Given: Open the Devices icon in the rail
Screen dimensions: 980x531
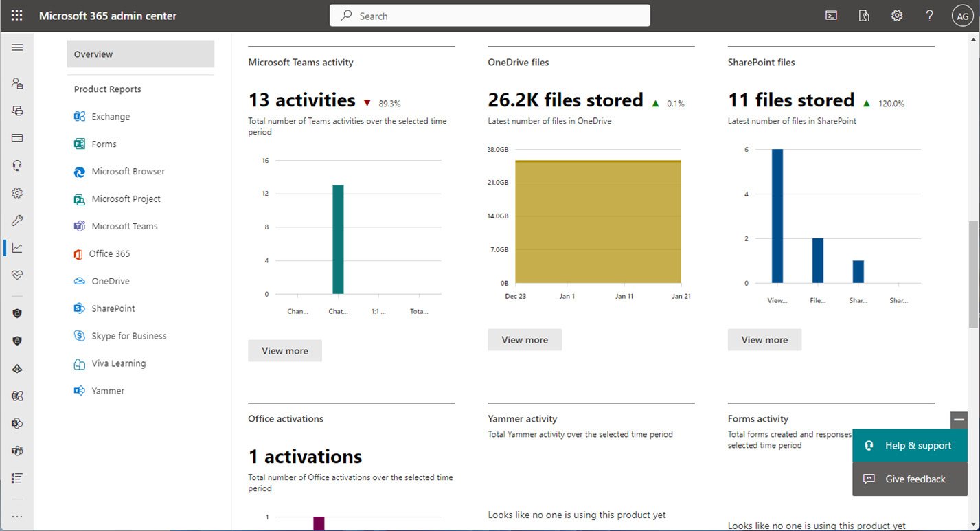Looking at the screenshot, I should pyautogui.click(x=17, y=111).
